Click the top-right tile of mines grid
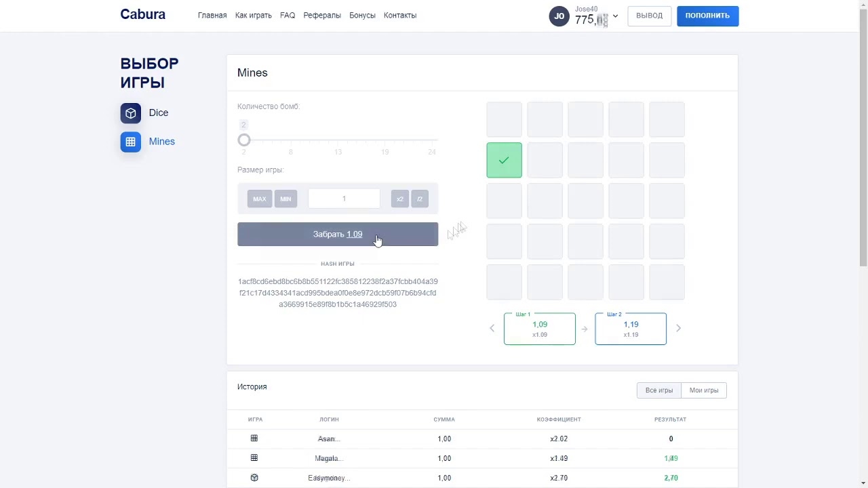 tap(667, 119)
